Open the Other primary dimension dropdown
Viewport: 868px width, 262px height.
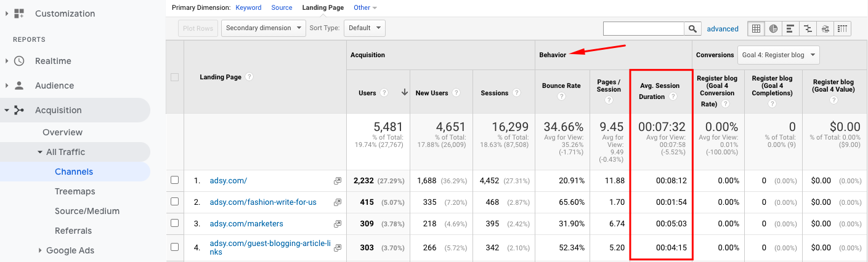(x=365, y=7)
